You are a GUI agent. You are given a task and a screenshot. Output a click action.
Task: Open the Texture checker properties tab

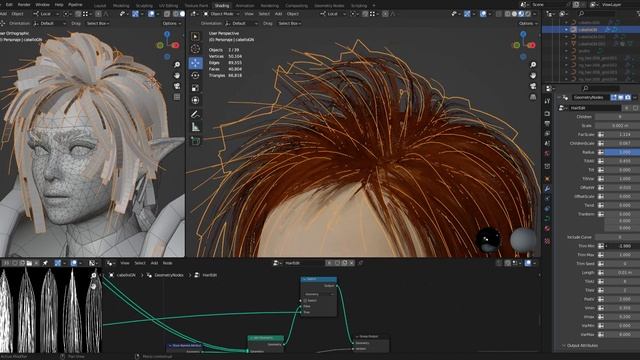click(x=547, y=241)
